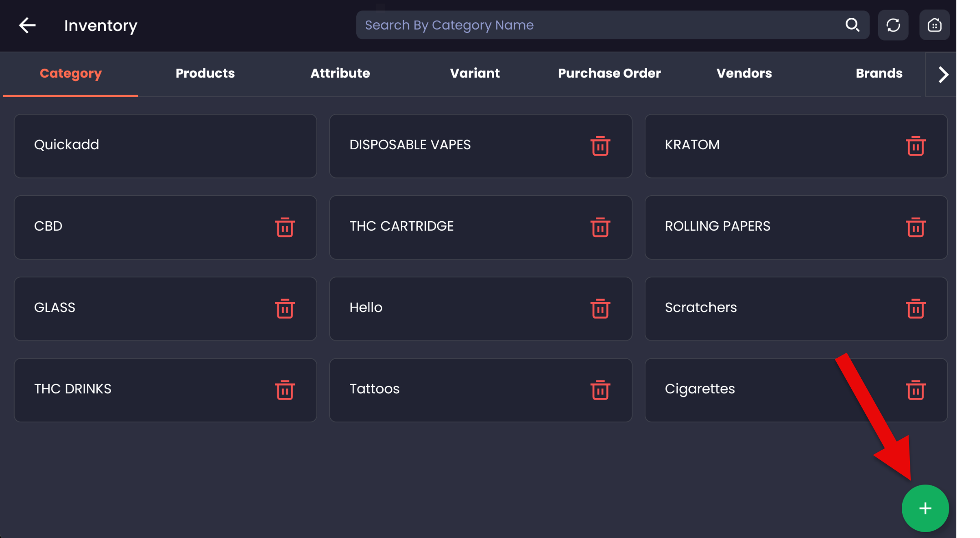This screenshot has width=980, height=538.
Task: Go to the Vendors tab
Action: (x=744, y=73)
